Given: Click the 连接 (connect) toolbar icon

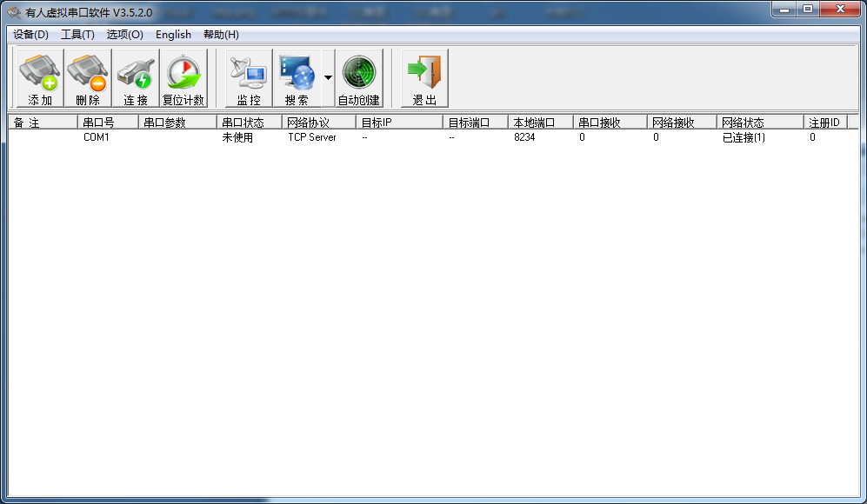Looking at the screenshot, I should 136,78.
